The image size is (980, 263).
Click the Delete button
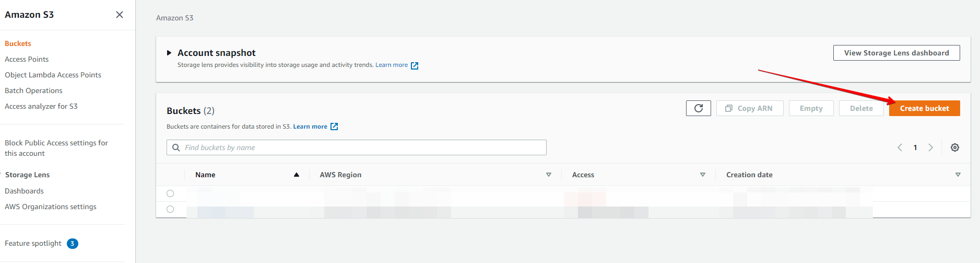(x=861, y=108)
